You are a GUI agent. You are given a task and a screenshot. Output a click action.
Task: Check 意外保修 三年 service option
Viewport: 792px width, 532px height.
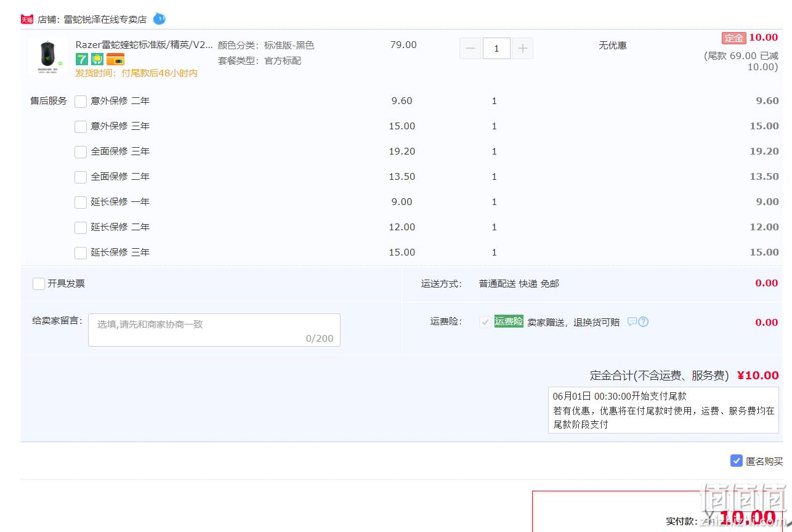[81, 127]
